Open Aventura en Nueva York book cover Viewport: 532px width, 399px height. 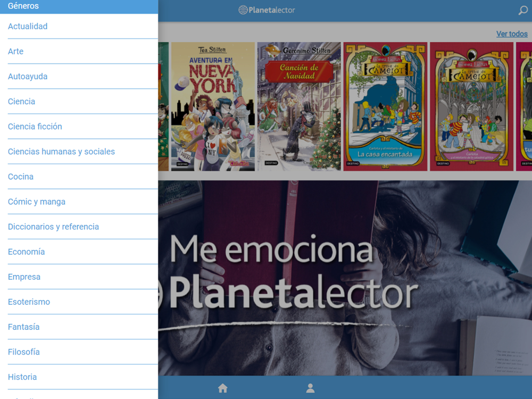pos(213,106)
